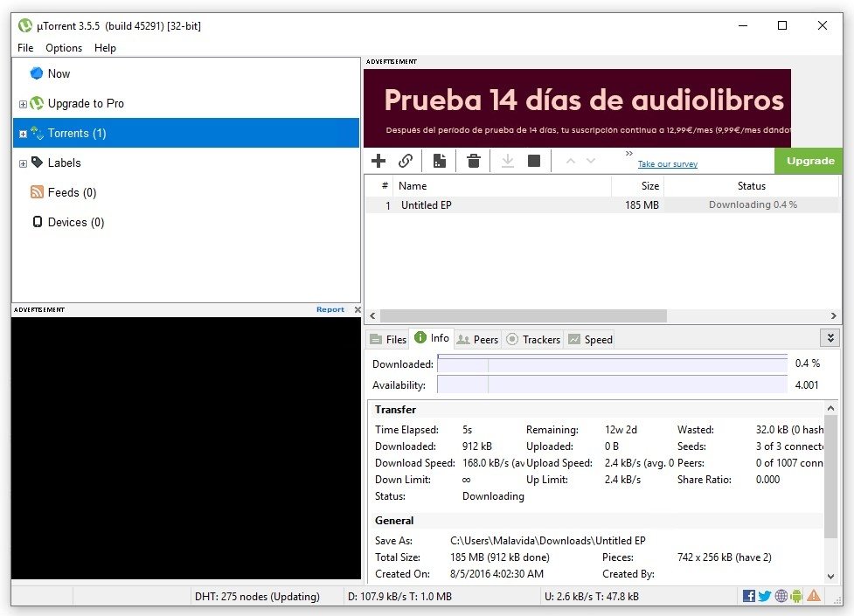The width and height of the screenshot is (854, 616).
Task: Click the Created On date 8/5/2016 4:02:30 AM
Action: [496, 573]
